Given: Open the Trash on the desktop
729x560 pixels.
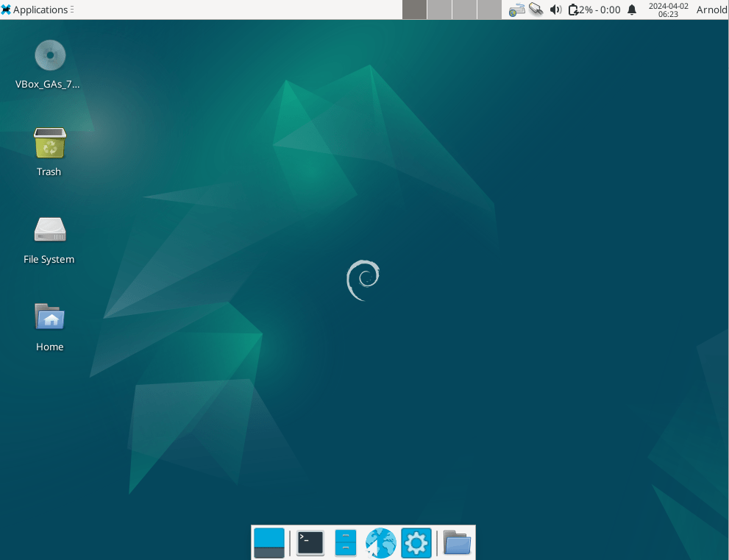Looking at the screenshot, I should tap(49, 143).
